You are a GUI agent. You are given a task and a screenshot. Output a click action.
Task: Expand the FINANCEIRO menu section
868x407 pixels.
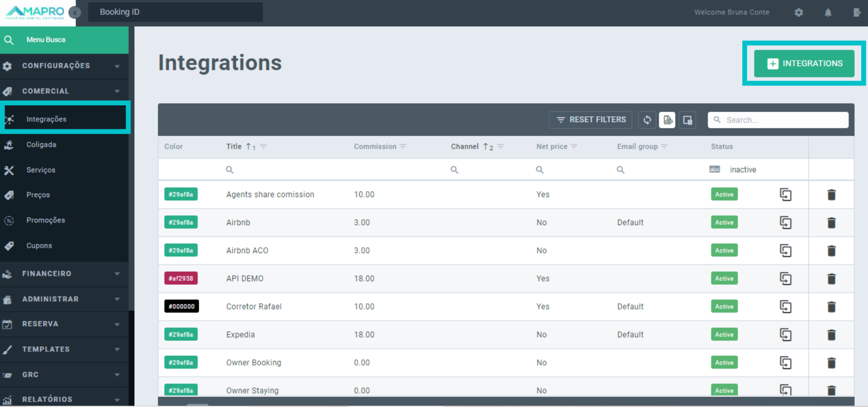pyautogui.click(x=64, y=274)
